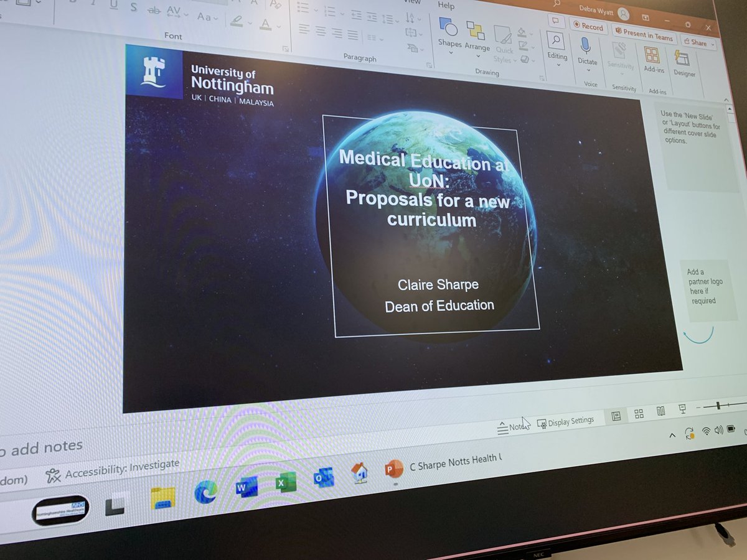Open Shape Outline options
This screenshot has height=560, width=747.
[526, 46]
